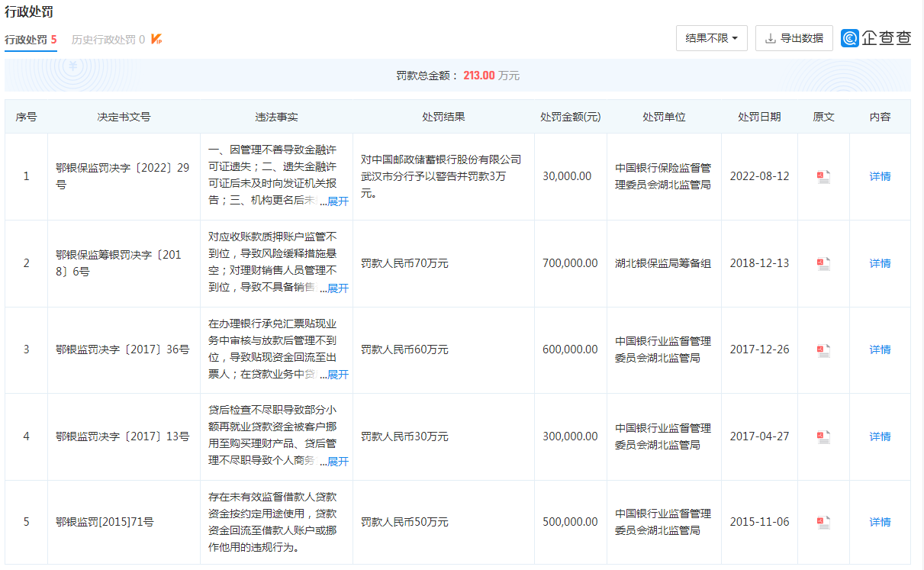The width and height of the screenshot is (924, 570).
Task: Click the date 2018-12-13
Action: click(759, 264)
